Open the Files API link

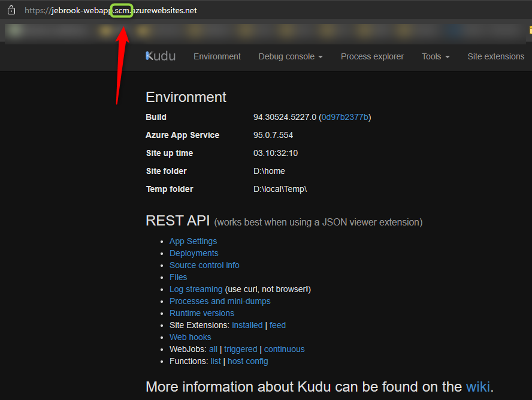[178, 277]
